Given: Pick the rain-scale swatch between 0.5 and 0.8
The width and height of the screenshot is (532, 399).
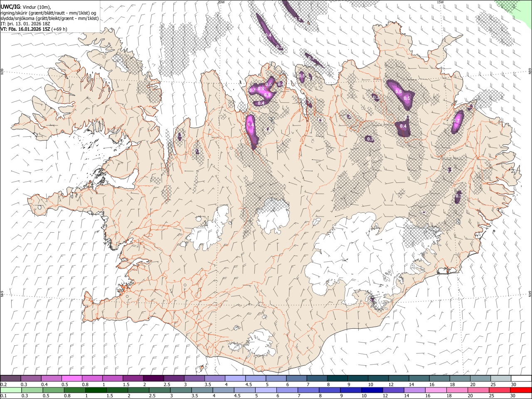Looking at the screenshot, I should coord(53,390).
